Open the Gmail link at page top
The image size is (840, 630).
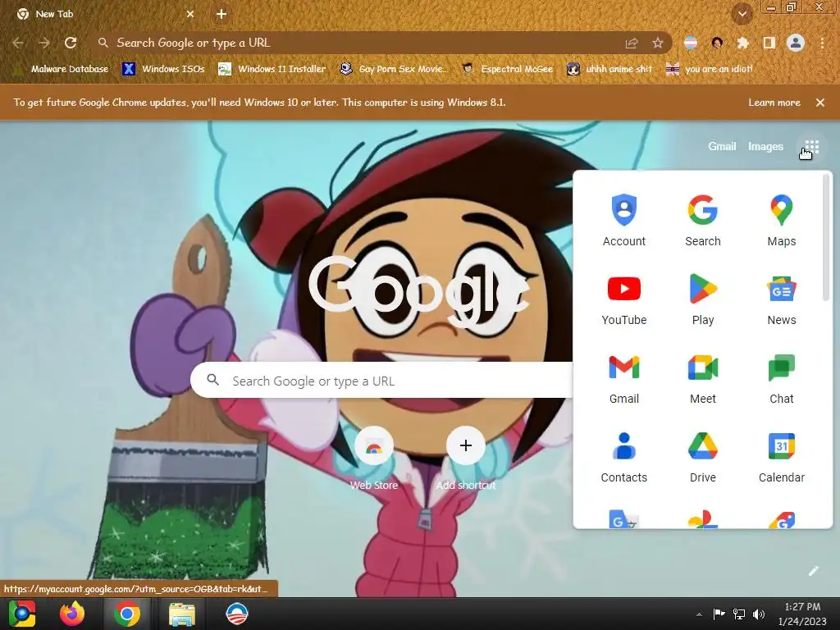pyautogui.click(x=722, y=146)
